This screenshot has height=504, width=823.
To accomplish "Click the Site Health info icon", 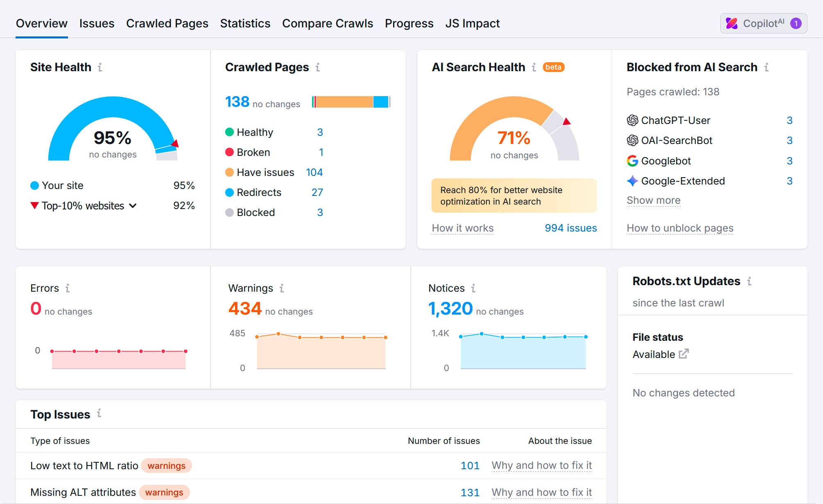I will [x=100, y=67].
